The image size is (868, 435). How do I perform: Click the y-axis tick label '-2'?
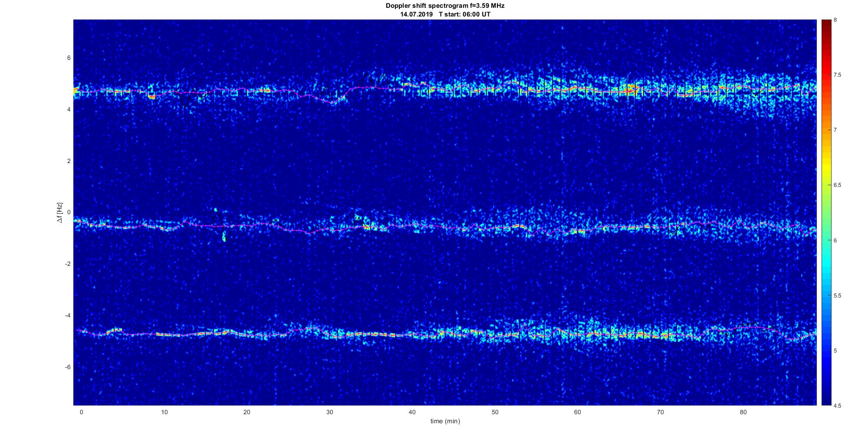68,264
